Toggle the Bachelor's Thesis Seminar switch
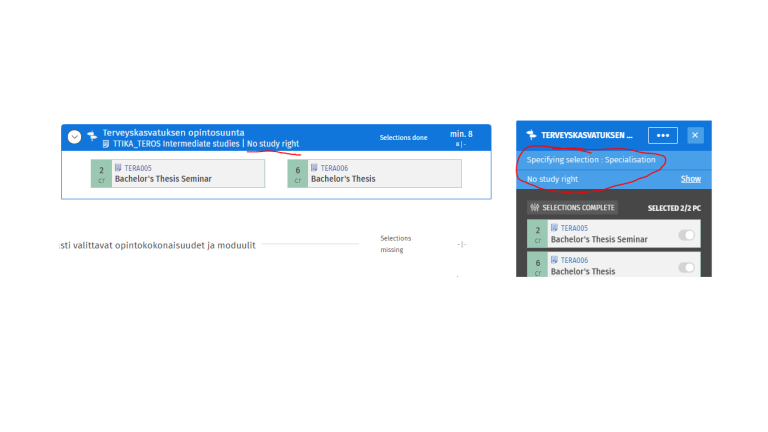This screenshot has height=432, width=768. (687, 235)
